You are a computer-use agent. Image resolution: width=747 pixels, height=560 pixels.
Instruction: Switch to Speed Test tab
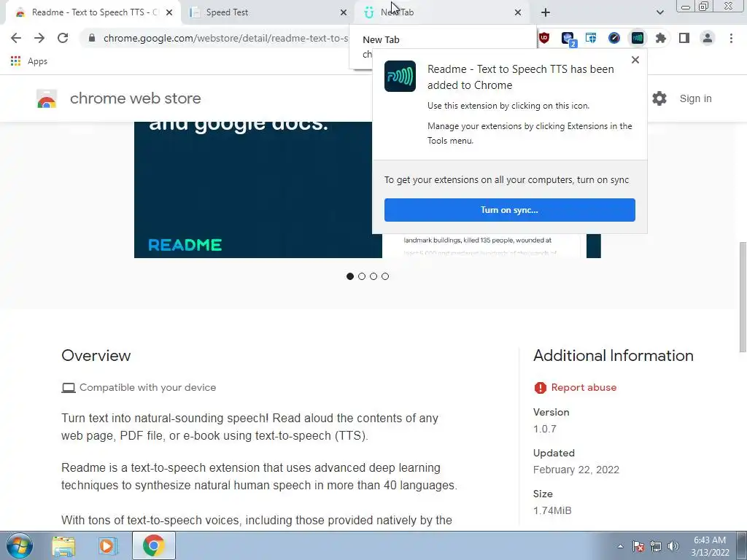(x=267, y=12)
